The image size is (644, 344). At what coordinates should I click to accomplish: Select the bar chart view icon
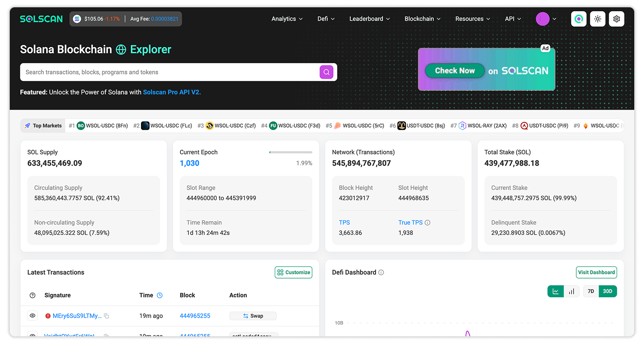pos(571,291)
